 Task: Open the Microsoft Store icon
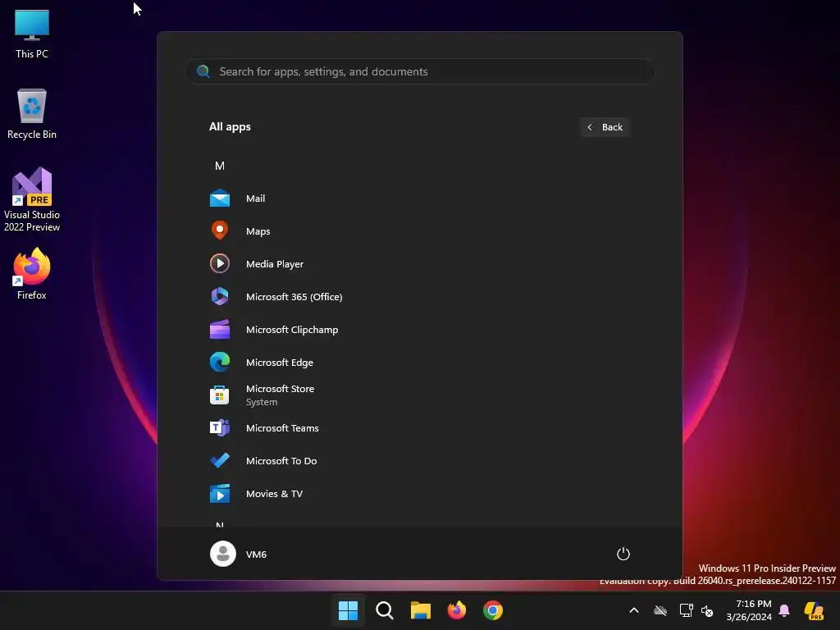click(220, 395)
